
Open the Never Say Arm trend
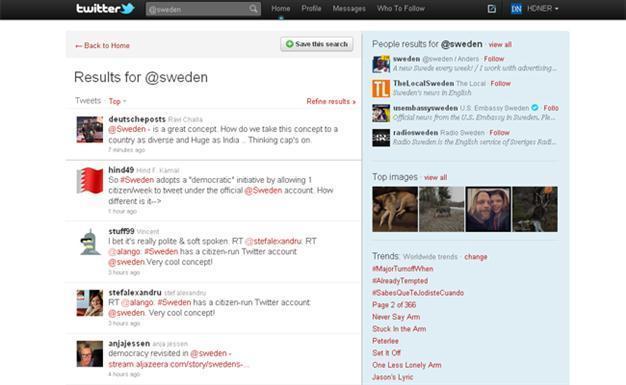coord(396,317)
